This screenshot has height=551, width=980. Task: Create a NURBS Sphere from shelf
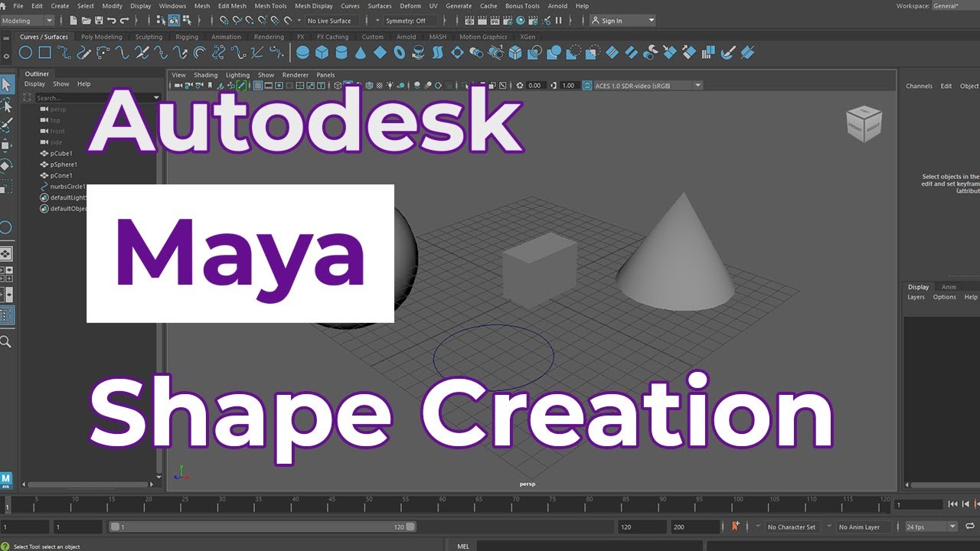(x=302, y=52)
